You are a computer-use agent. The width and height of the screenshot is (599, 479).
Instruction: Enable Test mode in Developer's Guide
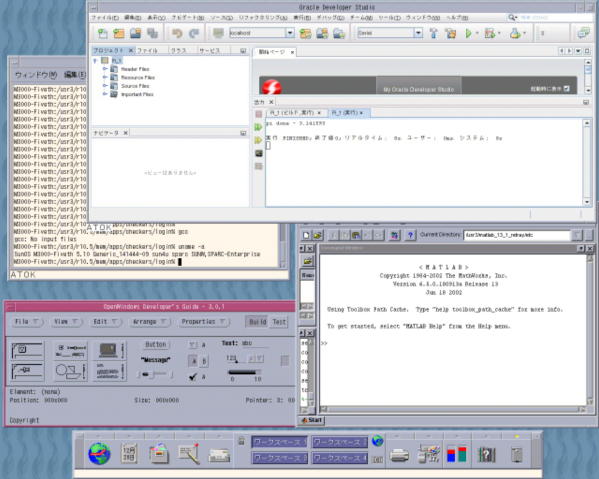coord(279,322)
